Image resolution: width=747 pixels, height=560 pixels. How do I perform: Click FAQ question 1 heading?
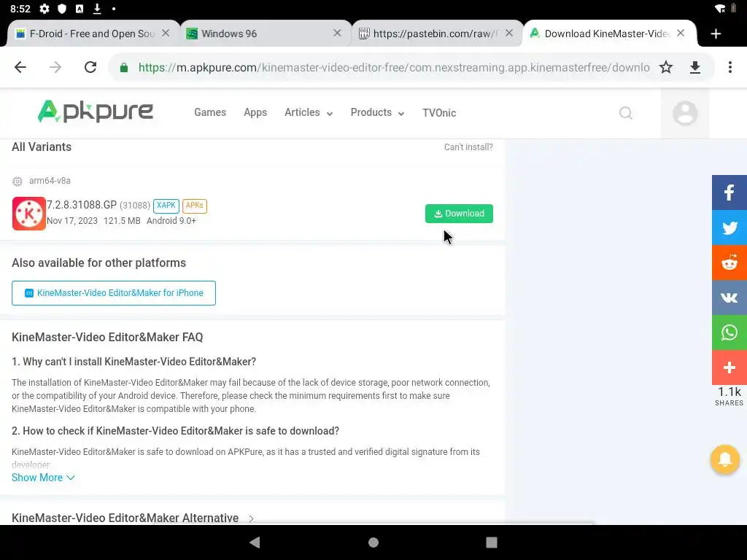(134, 362)
